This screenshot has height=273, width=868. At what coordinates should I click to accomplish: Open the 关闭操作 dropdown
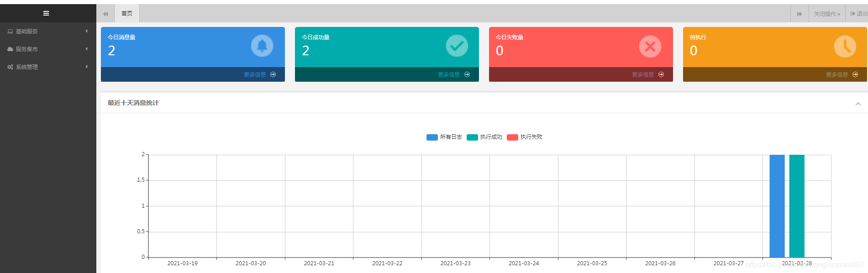coord(827,14)
